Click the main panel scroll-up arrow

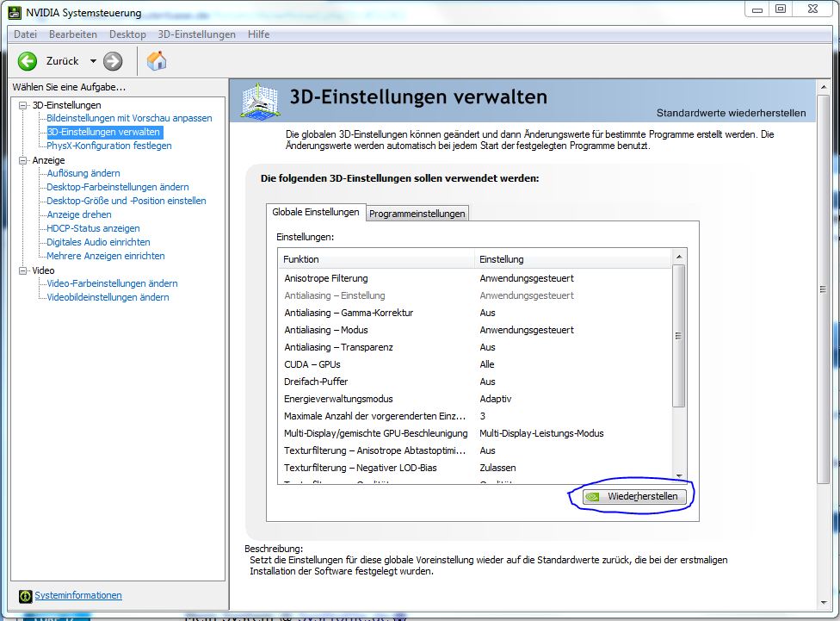pos(824,86)
